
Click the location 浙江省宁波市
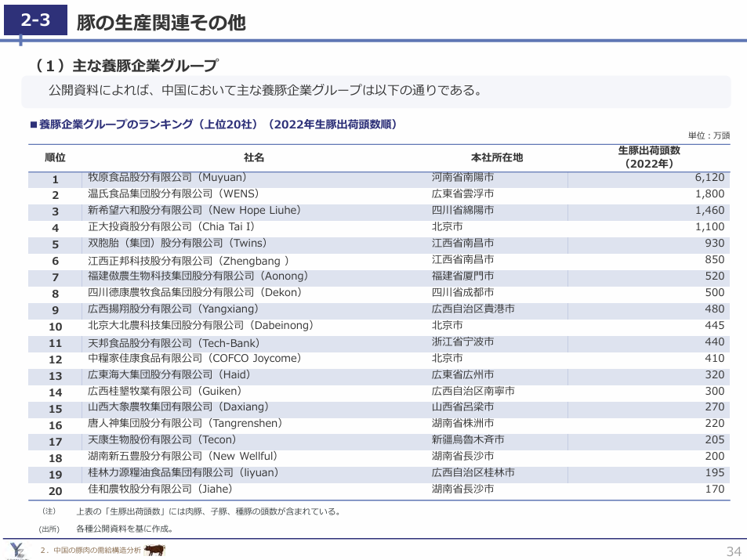[462, 342]
